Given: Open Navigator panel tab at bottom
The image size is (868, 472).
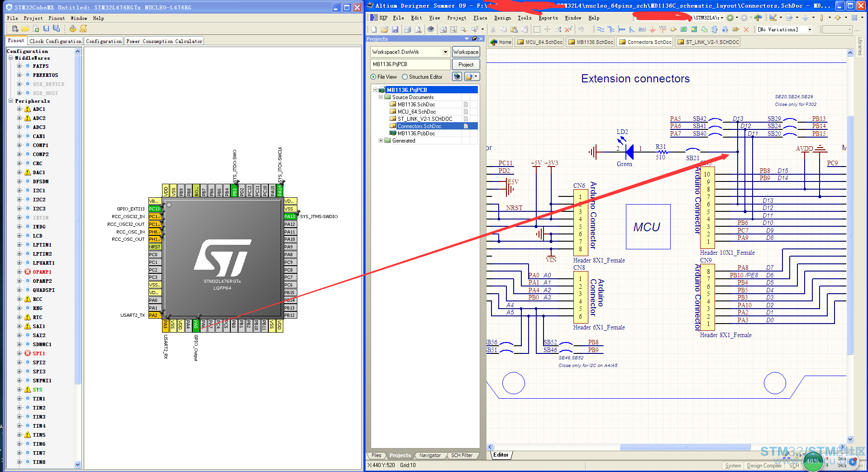Looking at the screenshot, I should click(429, 455).
